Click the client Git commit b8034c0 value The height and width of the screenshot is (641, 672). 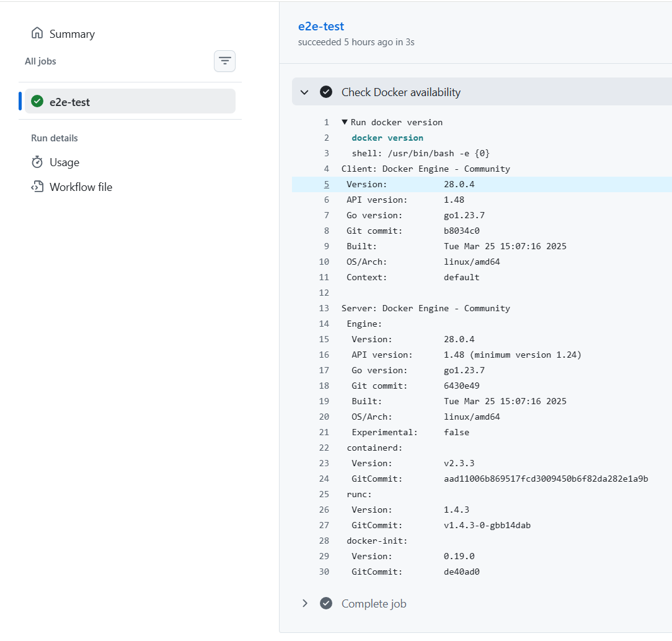462,231
